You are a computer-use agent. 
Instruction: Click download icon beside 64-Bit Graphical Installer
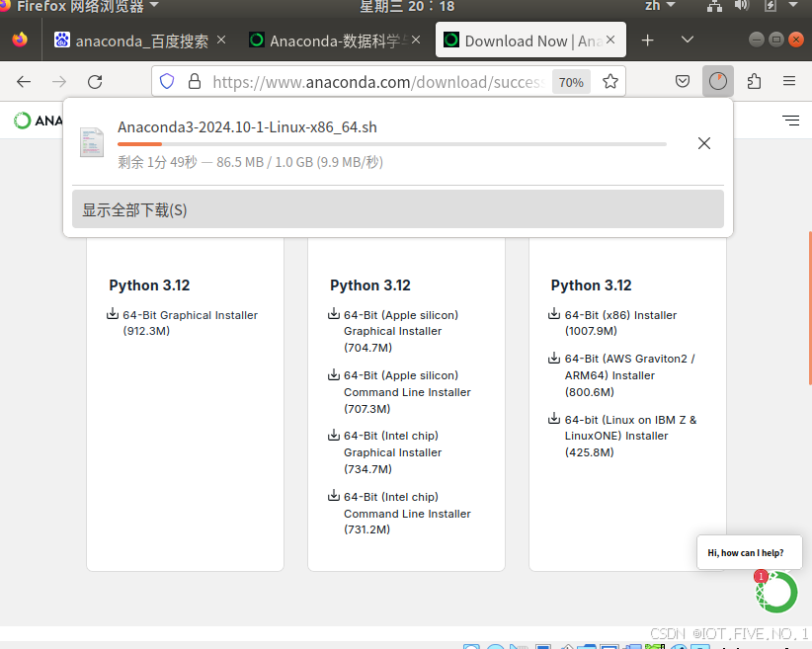(x=113, y=314)
